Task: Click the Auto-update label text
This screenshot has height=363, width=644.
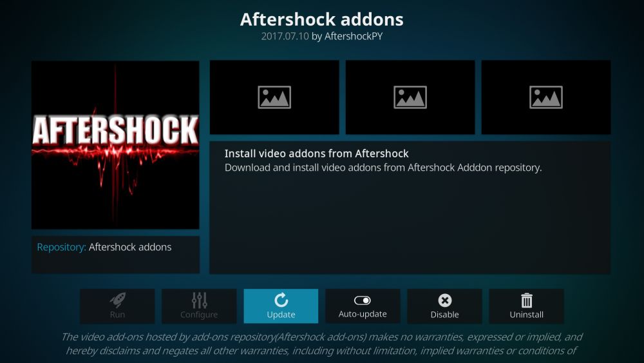Action: [x=363, y=314]
